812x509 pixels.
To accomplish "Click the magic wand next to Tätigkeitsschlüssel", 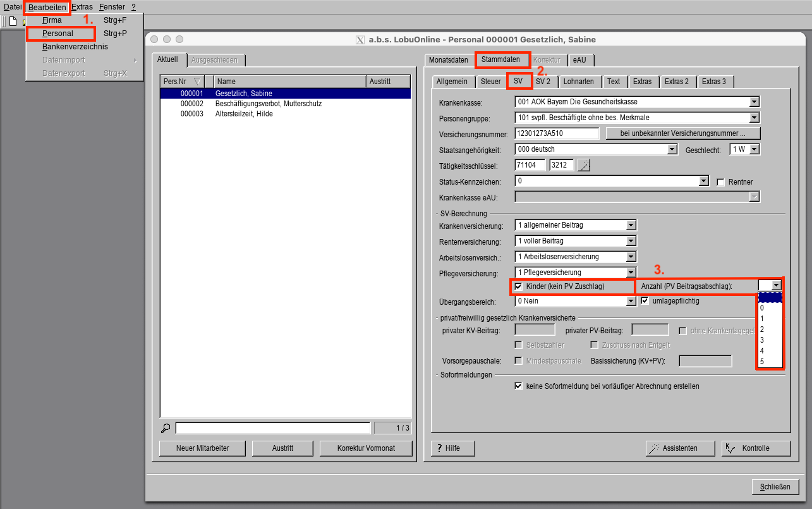I will coord(585,166).
